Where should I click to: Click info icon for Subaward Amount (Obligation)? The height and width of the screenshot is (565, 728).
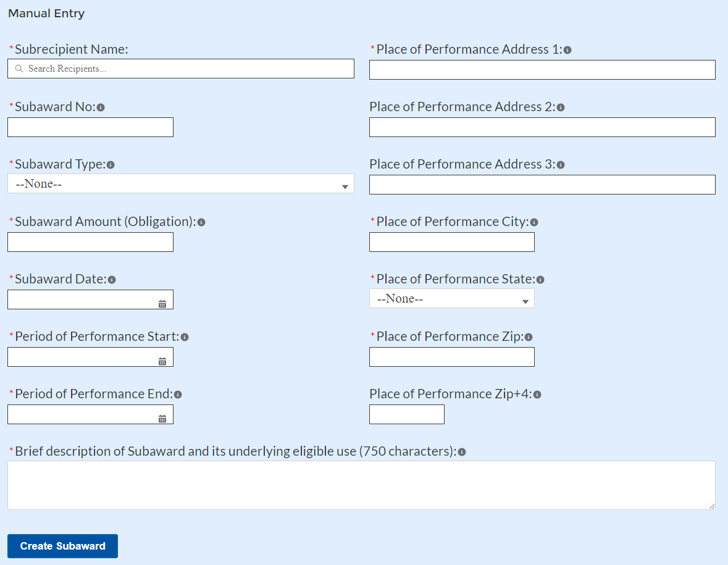201,222
